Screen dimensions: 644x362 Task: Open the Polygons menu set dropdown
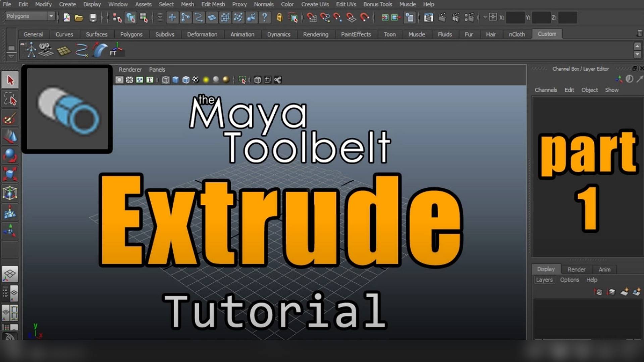click(30, 16)
